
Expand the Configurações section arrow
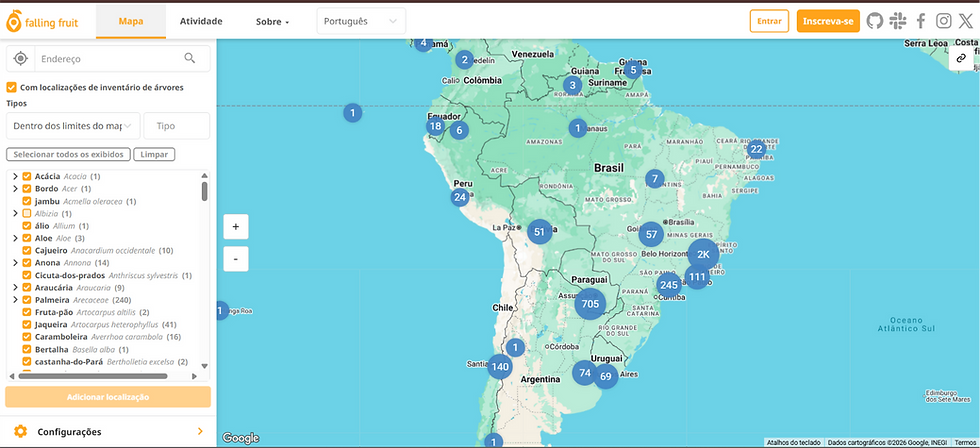pos(200,432)
